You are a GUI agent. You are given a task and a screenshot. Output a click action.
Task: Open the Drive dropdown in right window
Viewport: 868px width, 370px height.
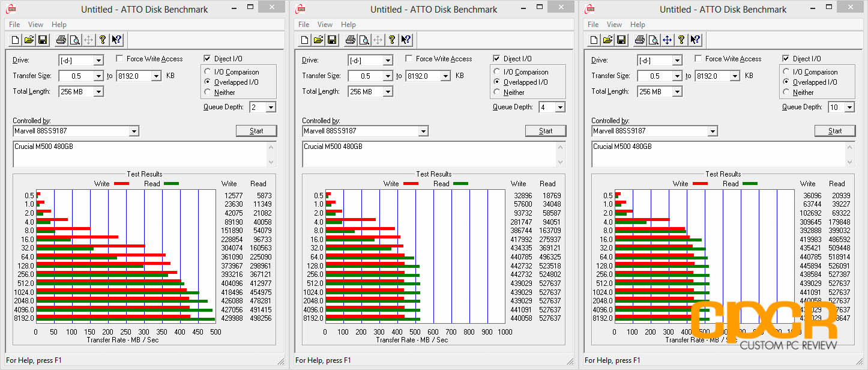(x=677, y=60)
